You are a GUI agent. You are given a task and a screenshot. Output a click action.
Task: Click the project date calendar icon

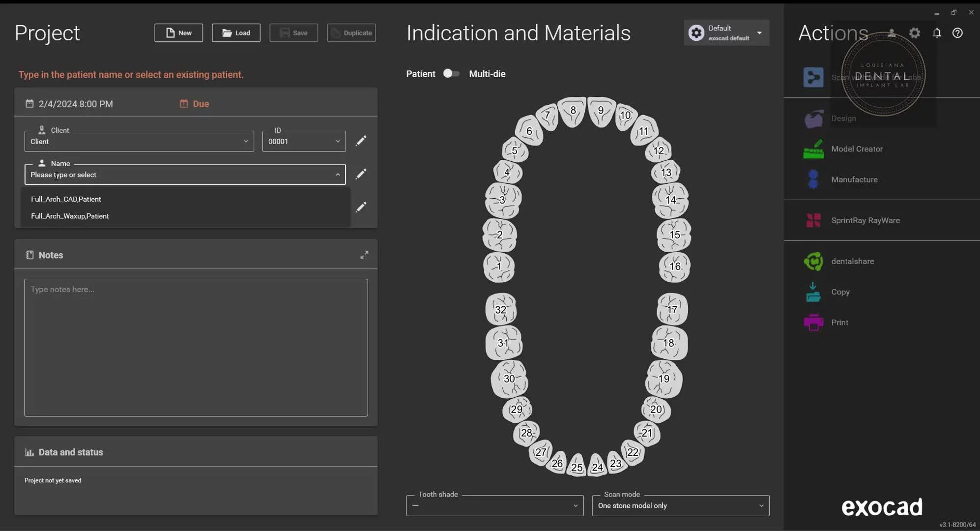pos(29,104)
